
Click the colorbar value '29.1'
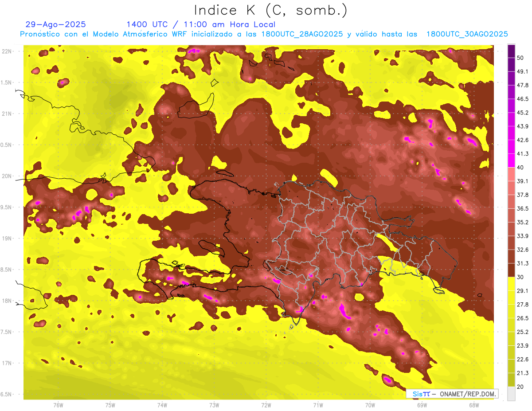522,290
